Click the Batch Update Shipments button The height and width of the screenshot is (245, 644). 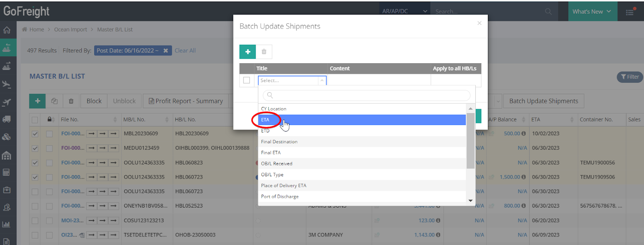(x=543, y=101)
